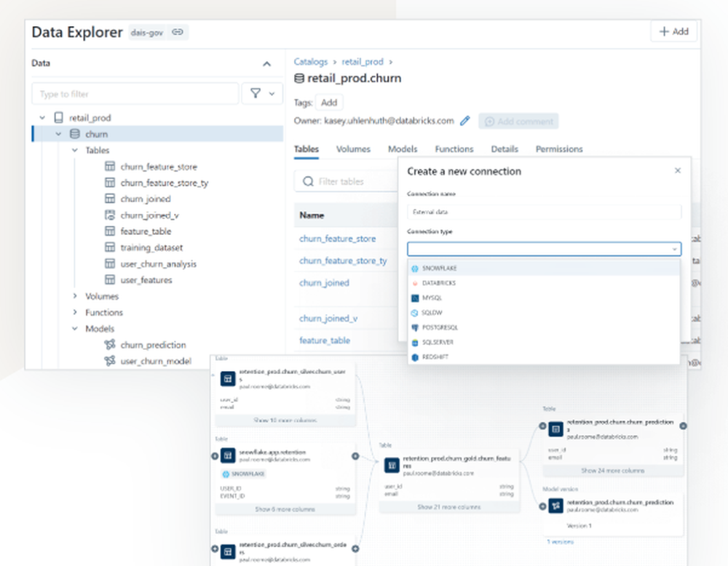Click the churn_silver.churn_users table icon in lineage
Screen dimensions: 728x566
[x=227, y=378]
